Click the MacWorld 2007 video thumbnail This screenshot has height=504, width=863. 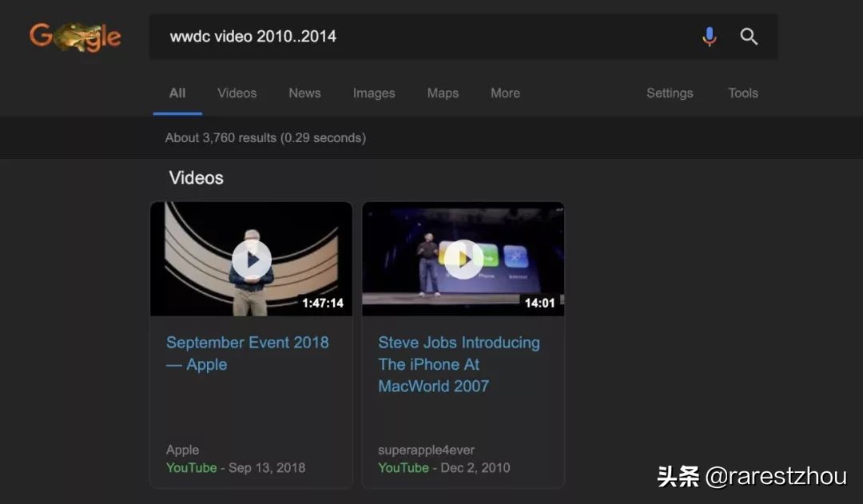tap(463, 259)
